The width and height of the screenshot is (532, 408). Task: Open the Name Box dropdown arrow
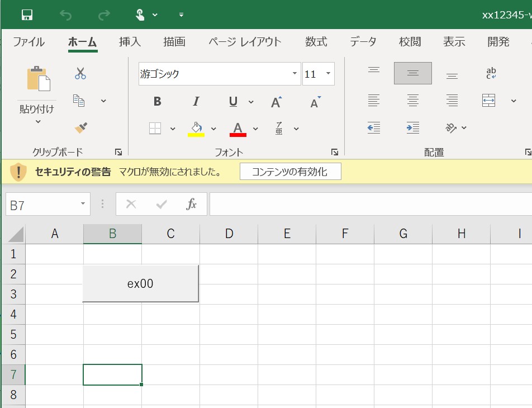(83, 205)
